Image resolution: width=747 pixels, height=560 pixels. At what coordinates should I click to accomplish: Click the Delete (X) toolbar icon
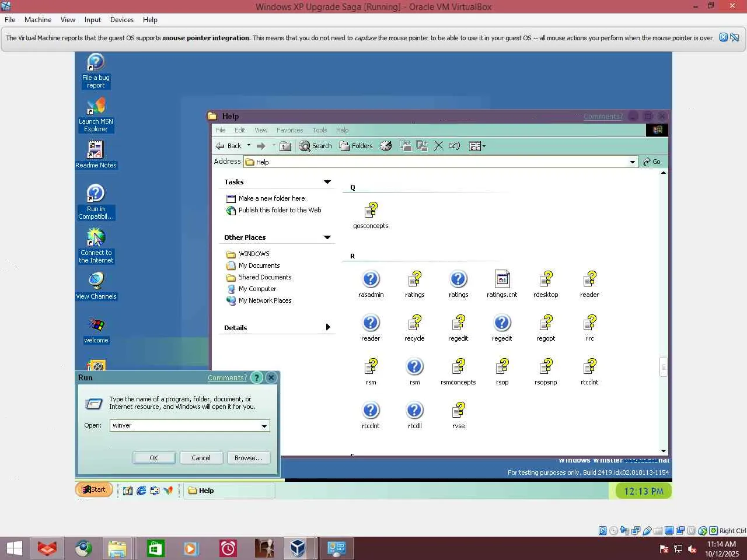(438, 146)
